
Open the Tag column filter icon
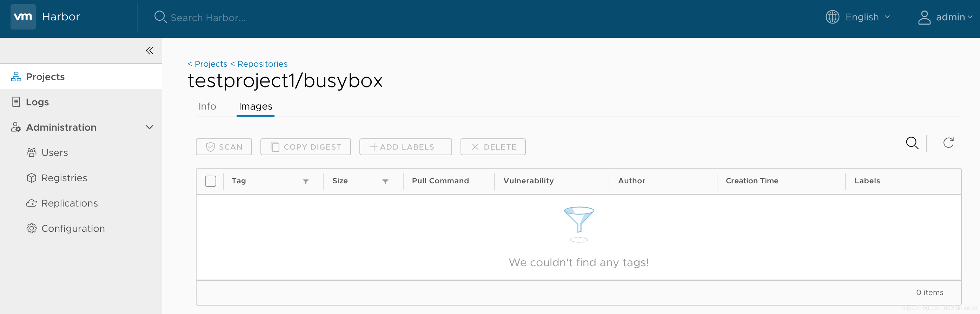click(x=305, y=182)
